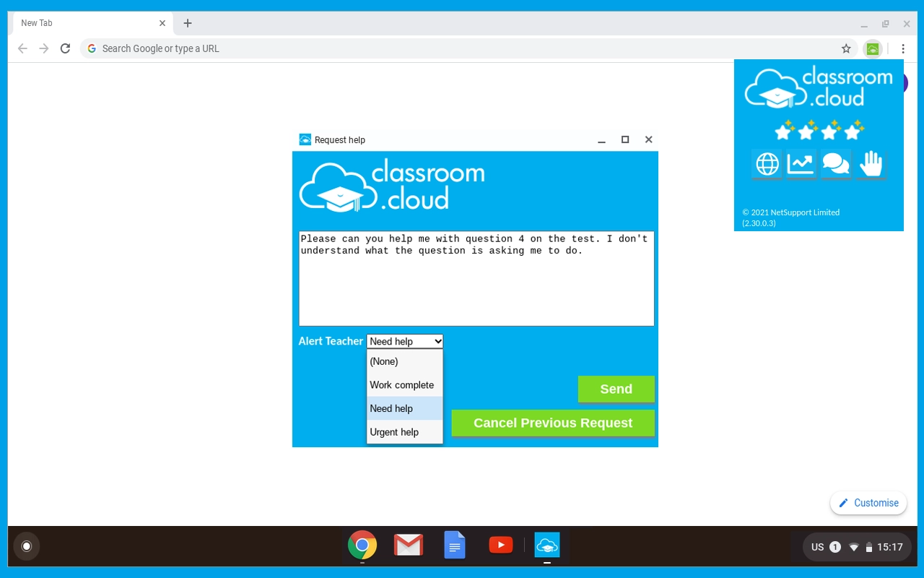The image size is (924, 578).
Task: Bookmark this page with the star icon
Action: [846, 48]
